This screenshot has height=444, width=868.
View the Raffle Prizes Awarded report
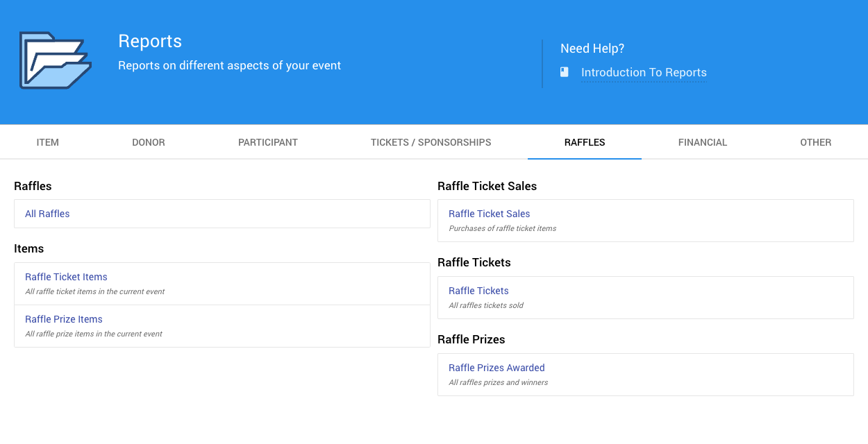click(x=496, y=368)
